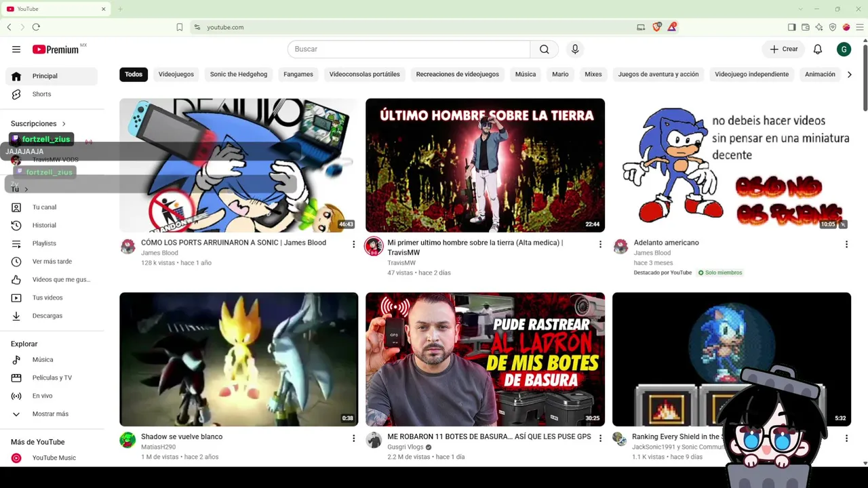868x488 pixels.
Task: Open Tu canal in the sidebar
Action: 52,207
